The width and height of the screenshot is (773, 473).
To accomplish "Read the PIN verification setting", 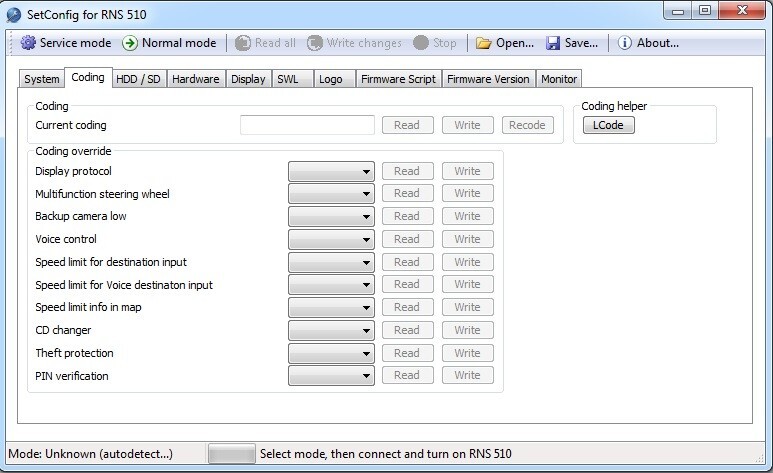I will pyautogui.click(x=407, y=375).
